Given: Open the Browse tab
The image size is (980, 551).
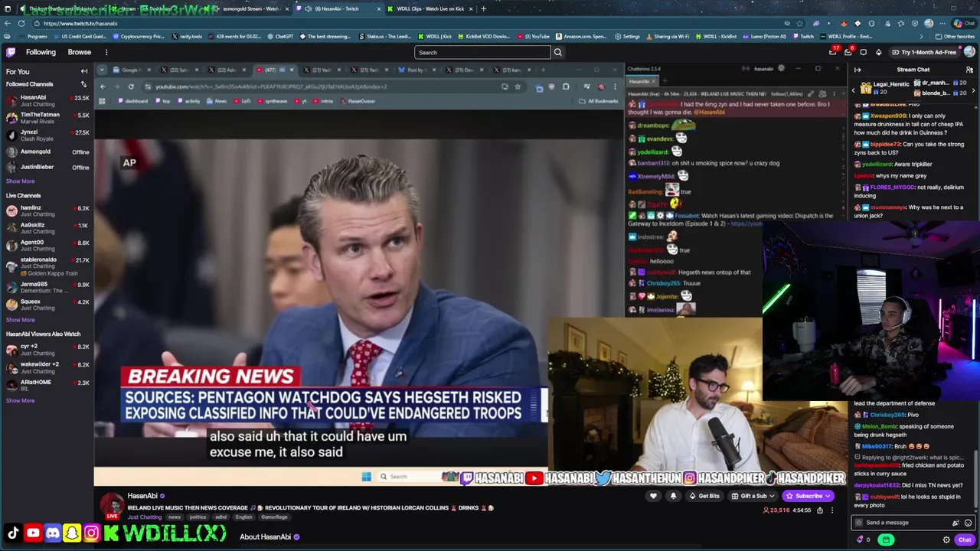Looking at the screenshot, I should pyautogui.click(x=80, y=52).
